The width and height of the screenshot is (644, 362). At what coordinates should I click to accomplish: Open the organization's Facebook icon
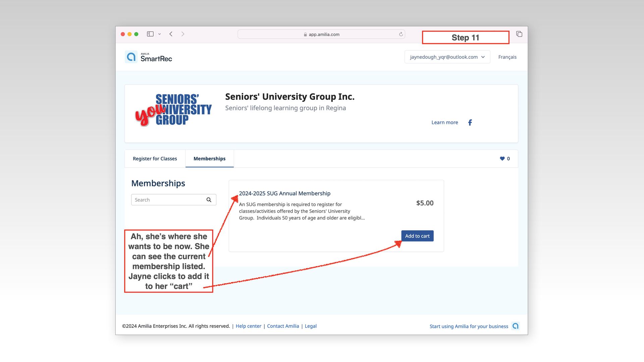[470, 122]
